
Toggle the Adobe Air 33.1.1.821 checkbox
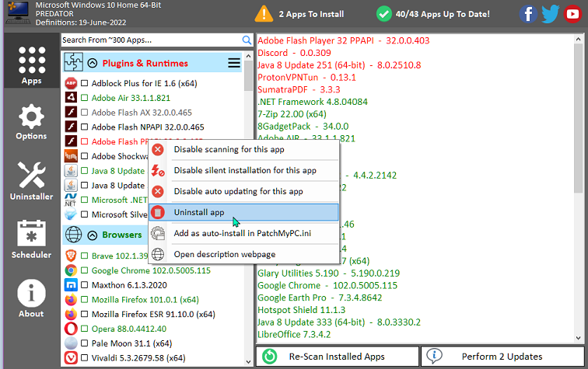click(x=84, y=98)
